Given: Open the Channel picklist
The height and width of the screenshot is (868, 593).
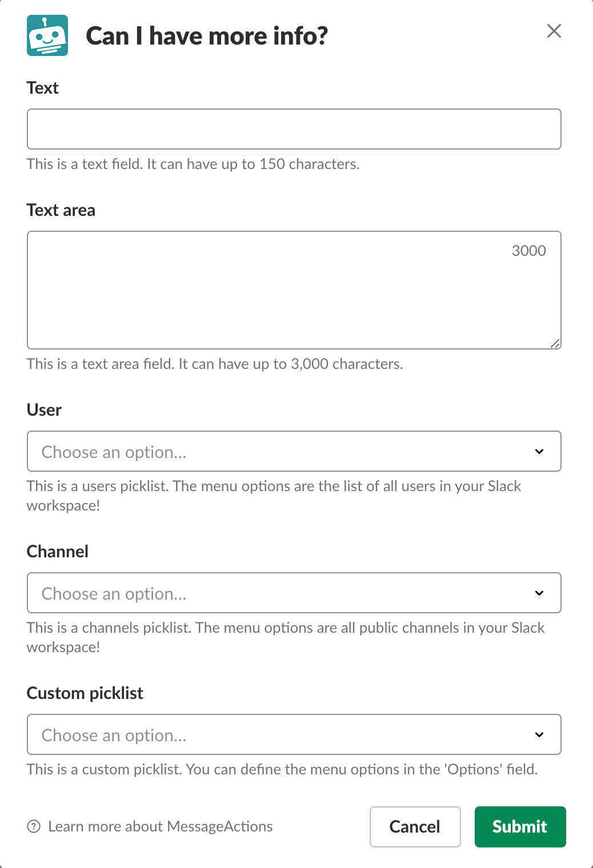Looking at the screenshot, I should point(294,593).
